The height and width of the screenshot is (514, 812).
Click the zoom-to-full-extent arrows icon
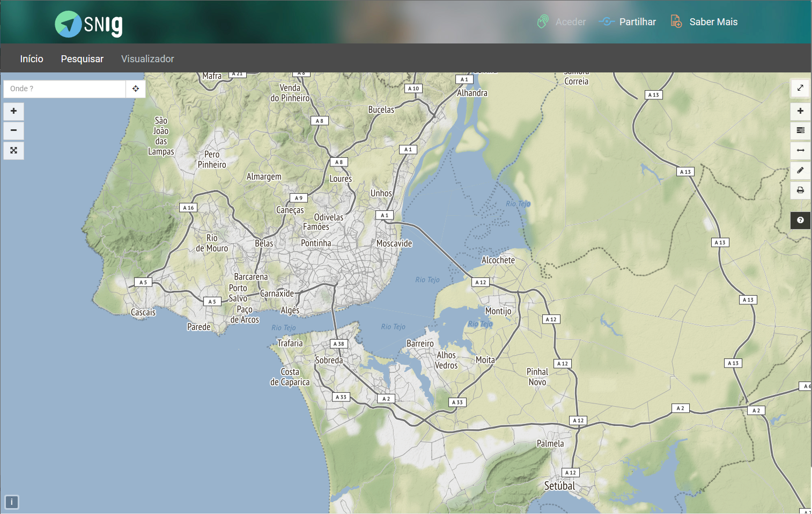coord(14,150)
